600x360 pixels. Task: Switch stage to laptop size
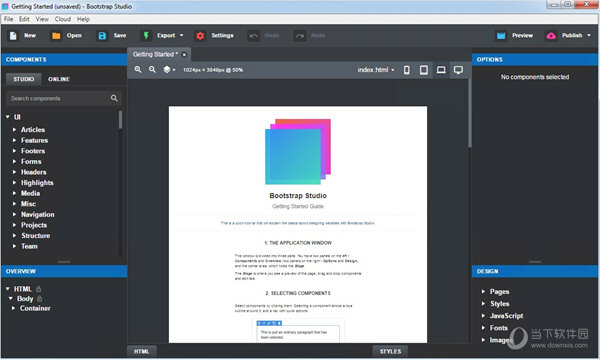click(x=441, y=70)
